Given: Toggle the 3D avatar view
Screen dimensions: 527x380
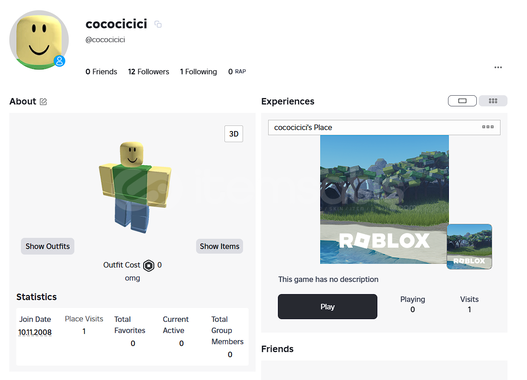Looking at the screenshot, I should 234,134.
